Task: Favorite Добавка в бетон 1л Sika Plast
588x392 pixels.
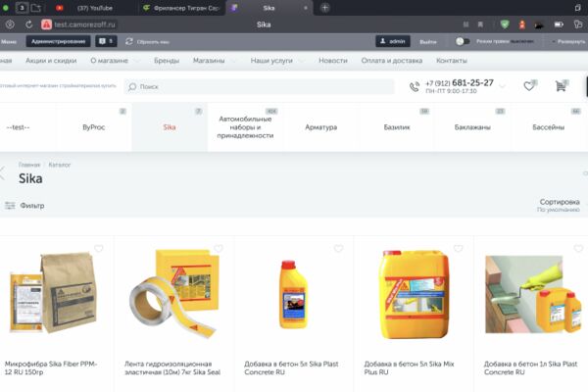Action: tap(578, 248)
